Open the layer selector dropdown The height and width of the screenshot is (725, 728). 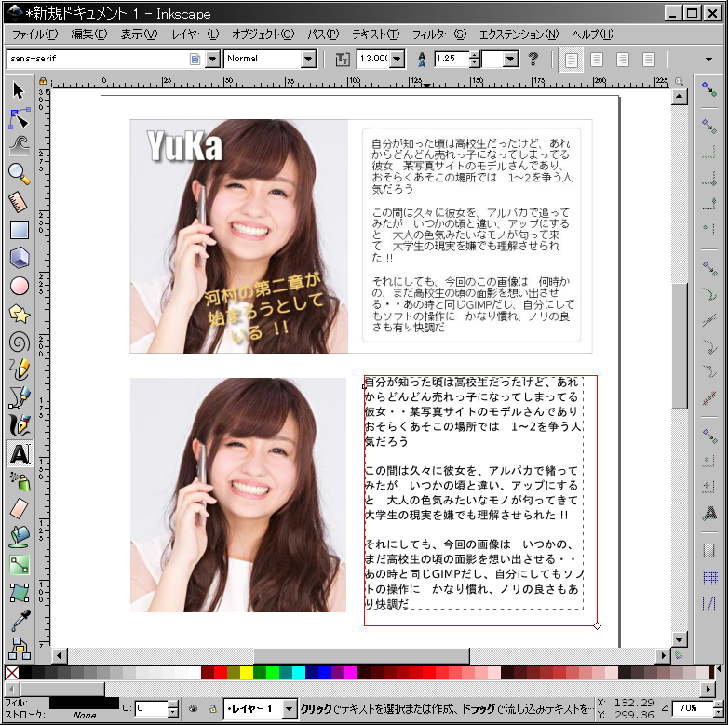290,708
